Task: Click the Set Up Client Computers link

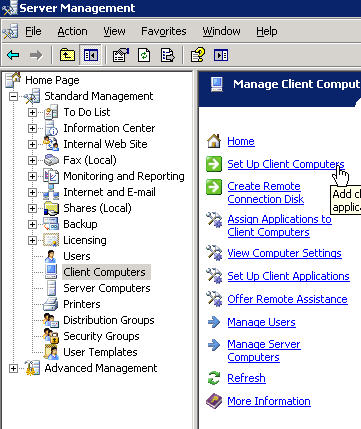Action: 286,164
